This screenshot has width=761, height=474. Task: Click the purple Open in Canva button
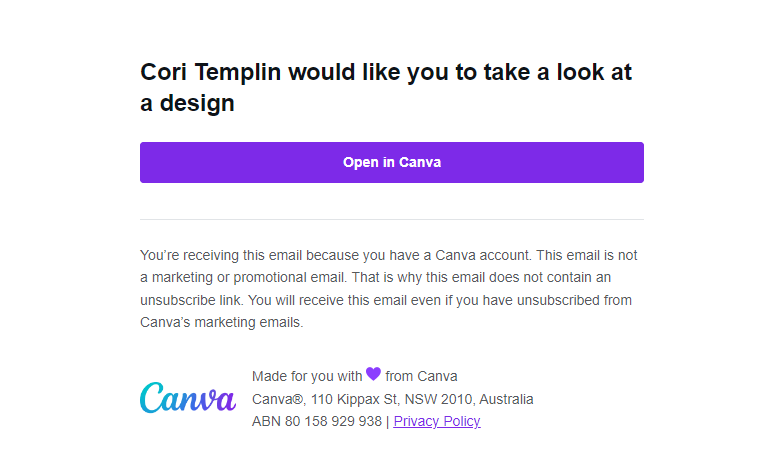tap(392, 162)
